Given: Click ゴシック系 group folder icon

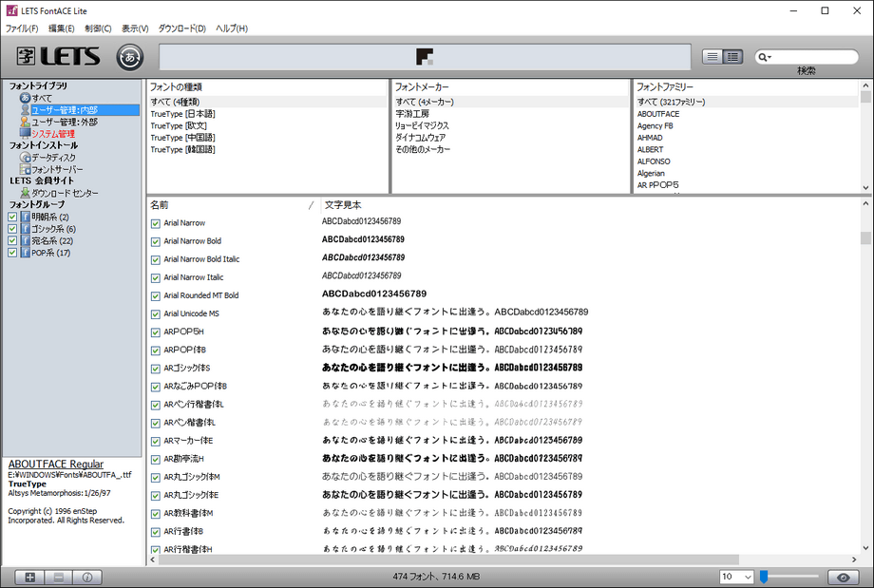Looking at the screenshot, I should tap(25, 229).
